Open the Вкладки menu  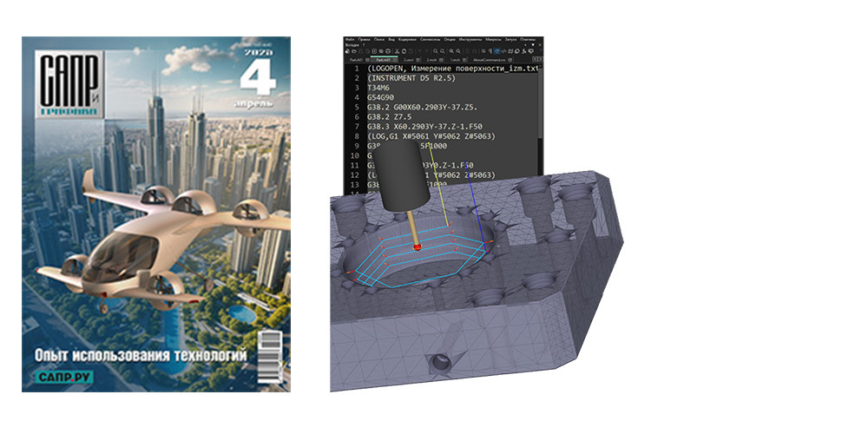352,45
